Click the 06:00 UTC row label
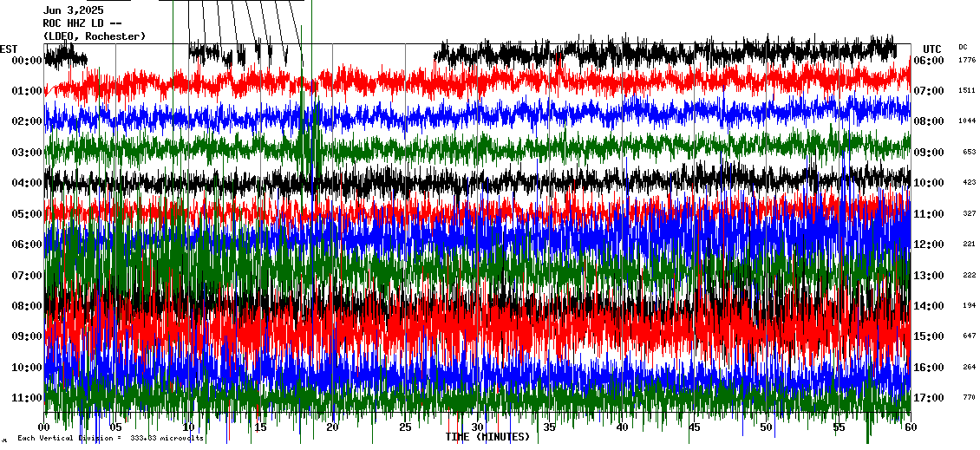The width and height of the screenshot is (980, 450). click(x=928, y=61)
